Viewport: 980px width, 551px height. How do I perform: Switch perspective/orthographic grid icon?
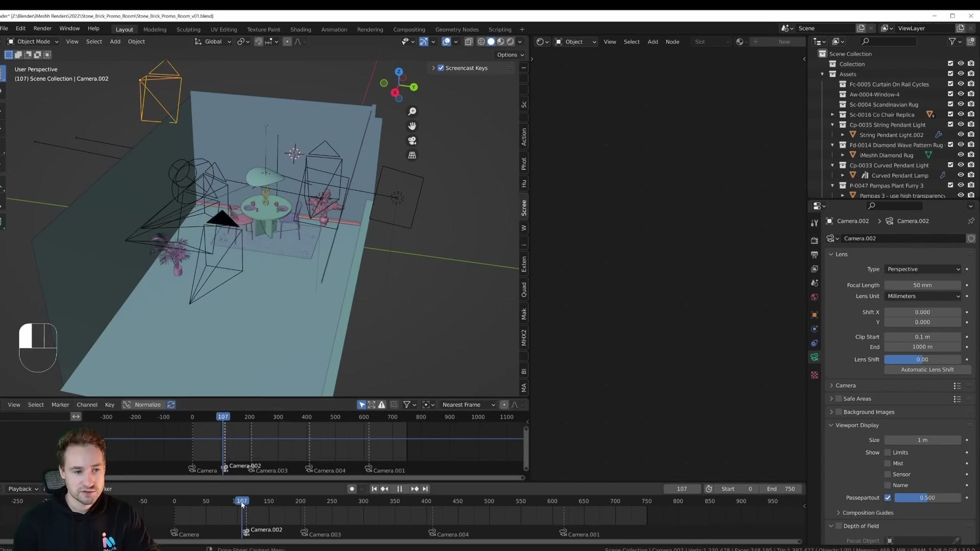(x=412, y=155)
